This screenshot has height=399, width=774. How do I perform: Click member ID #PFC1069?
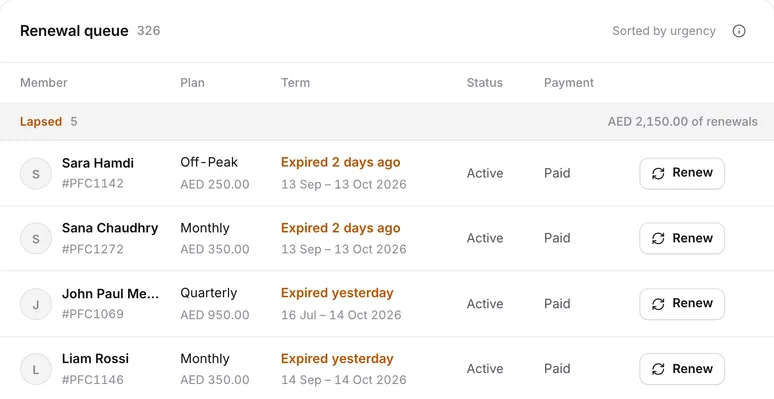(92, 314)
